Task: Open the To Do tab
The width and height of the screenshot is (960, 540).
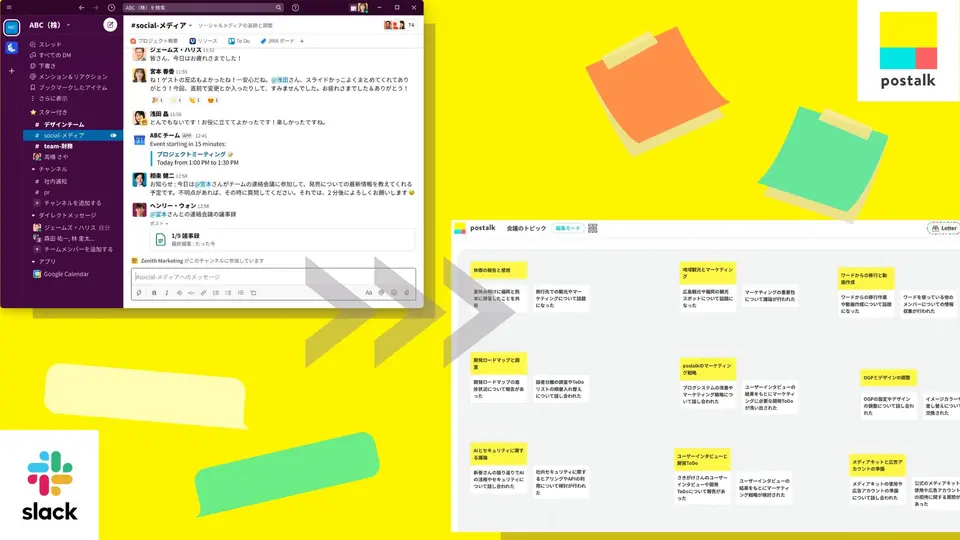Action: (238, 41)
